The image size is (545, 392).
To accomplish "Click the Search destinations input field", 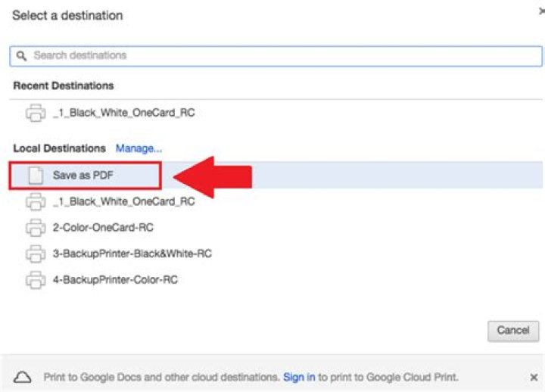I will click(276, 55).
